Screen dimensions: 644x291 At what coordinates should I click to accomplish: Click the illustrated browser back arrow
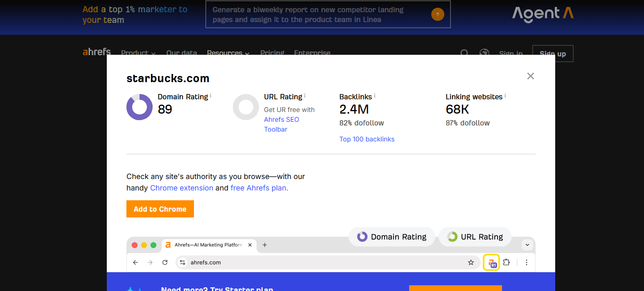point(135,262)
